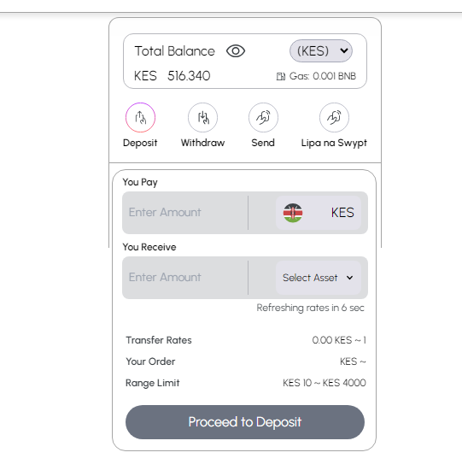Click the Gas: 0.001 BNB text
This screenshot has height=476, width=462.
point(323,76)
